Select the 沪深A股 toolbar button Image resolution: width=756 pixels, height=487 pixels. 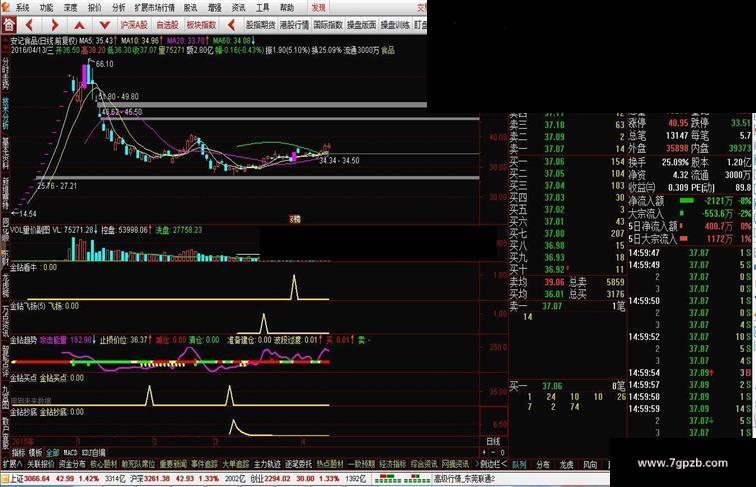tap(134, 25)
